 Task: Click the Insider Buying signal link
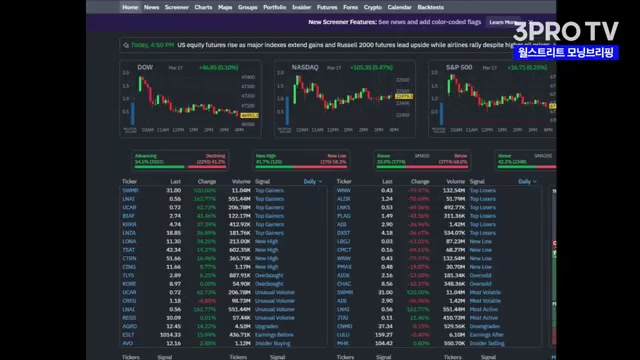272,343
